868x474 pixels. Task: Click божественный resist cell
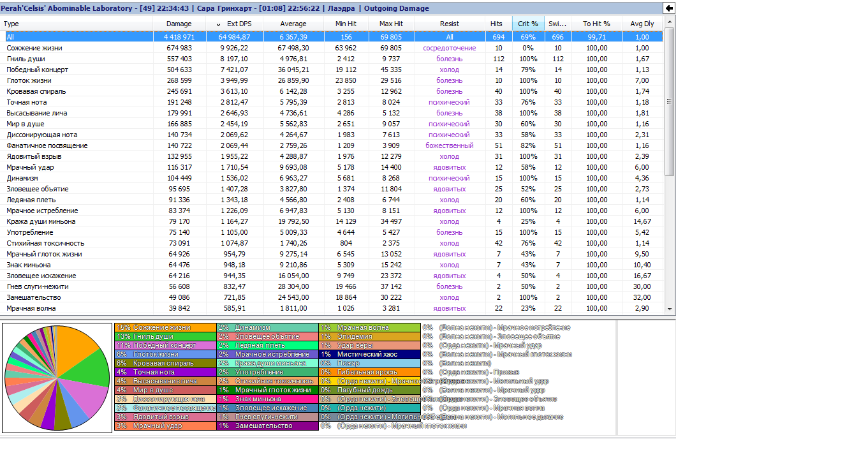tap(450, 145)
